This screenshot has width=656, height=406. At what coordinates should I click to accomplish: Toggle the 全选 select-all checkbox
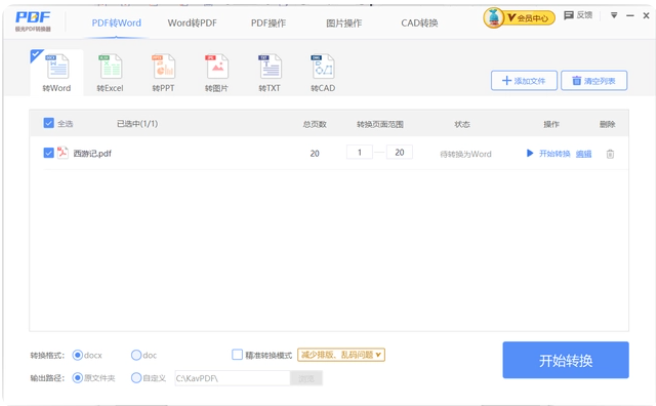point(49,124)
